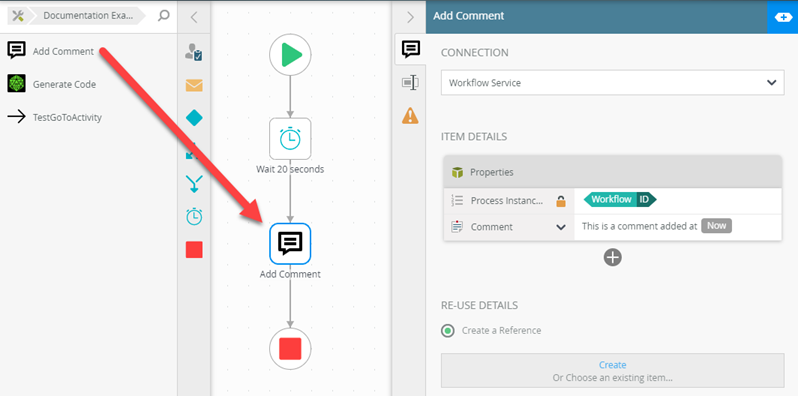798x396 pixels.
Task: Open the email envelope category icon
Action: point(194,86)
